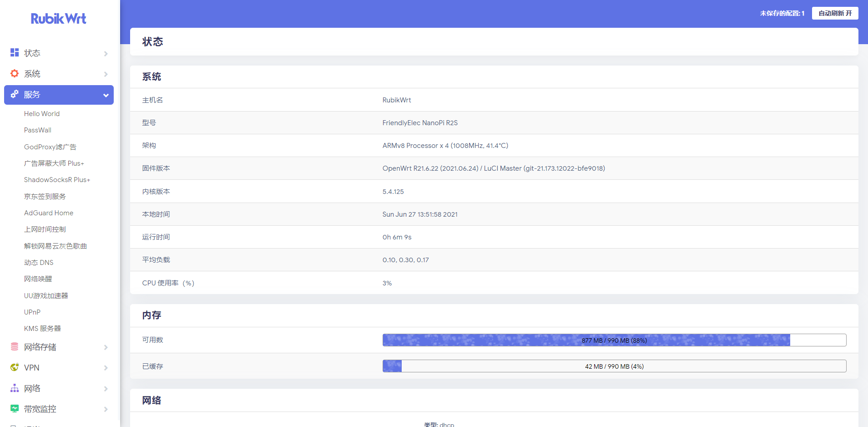Click the 带宽监控 monitoring icon
The width and height of the screenshot is (868, 427).
(14, 408)
